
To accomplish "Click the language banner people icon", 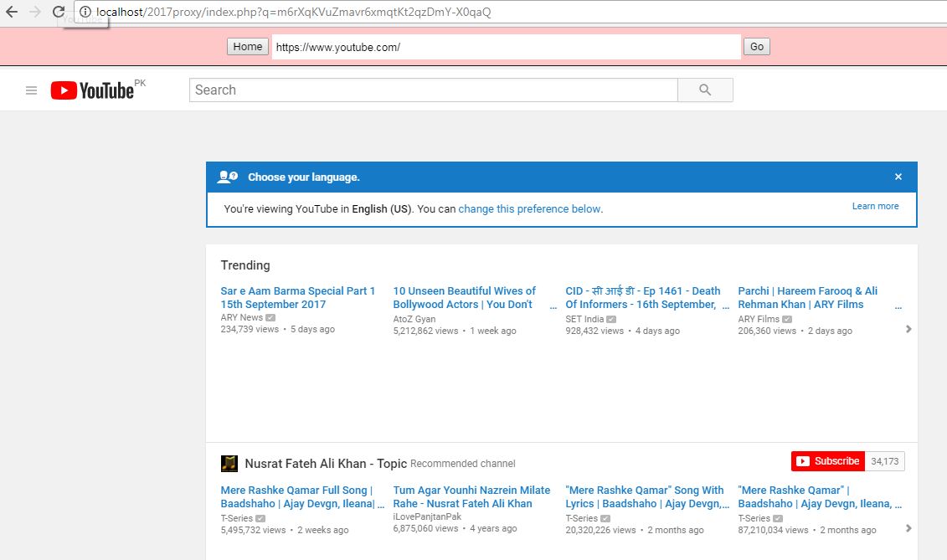I will click(228, 177).
